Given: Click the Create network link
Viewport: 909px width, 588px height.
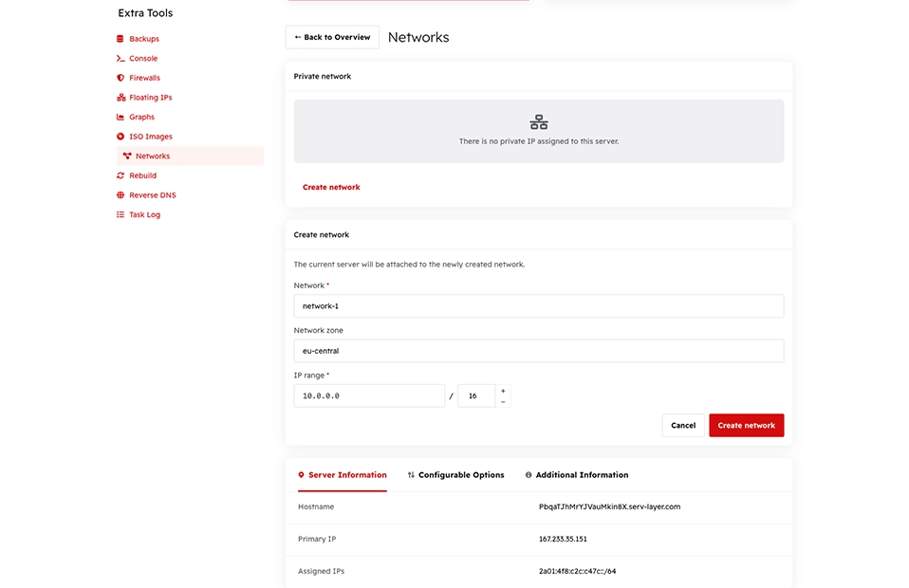Looking at the screenshot, I should click(x=331, y=187).
